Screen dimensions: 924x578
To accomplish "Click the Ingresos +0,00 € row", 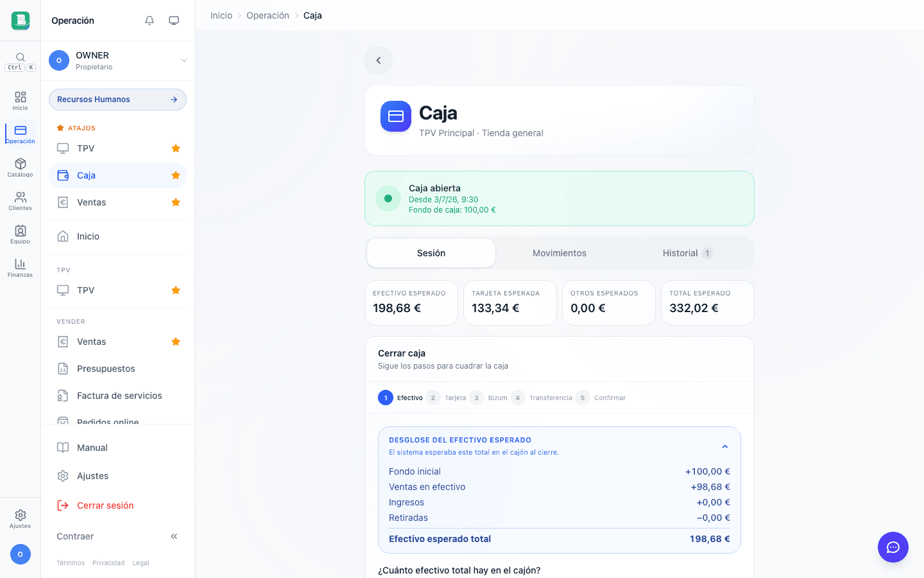I will point(560,502).
